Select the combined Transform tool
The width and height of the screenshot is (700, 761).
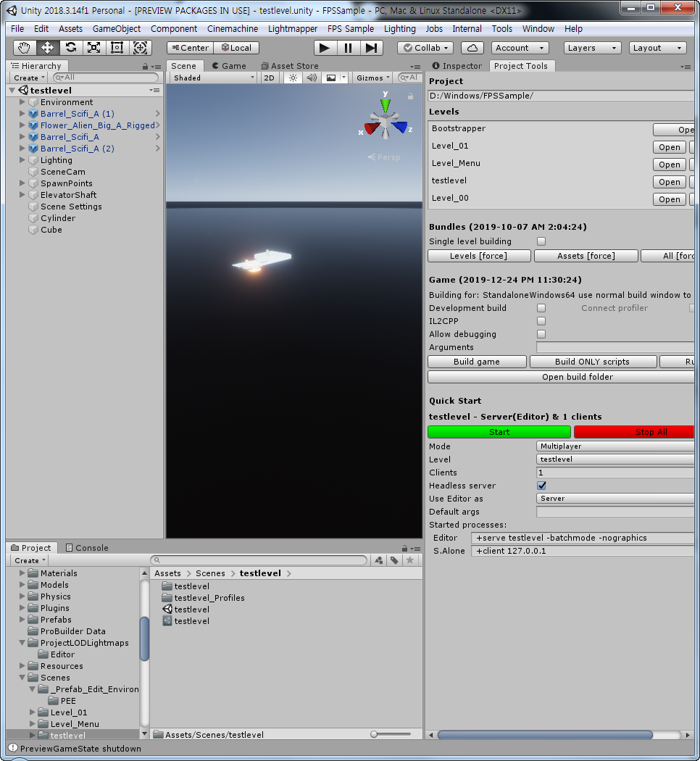click(x=140, y=48)
